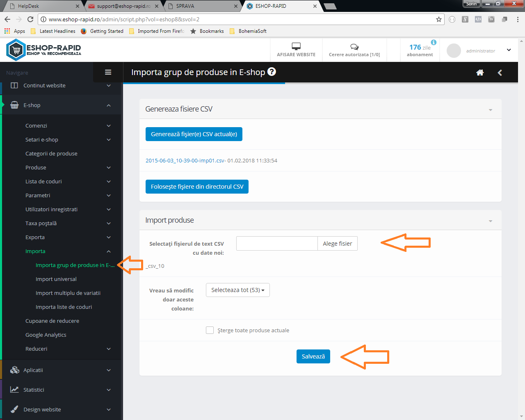Collapse the Importa submenu

pos(109,251)
